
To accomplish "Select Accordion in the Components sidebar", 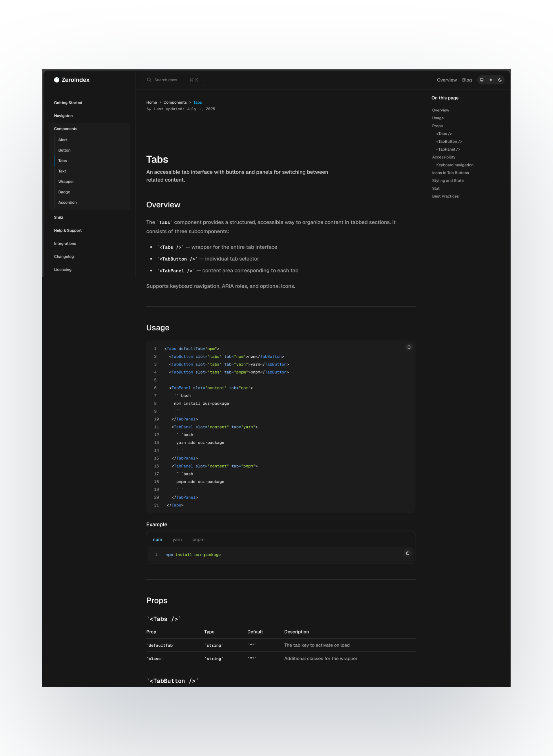I will [67, 202].
